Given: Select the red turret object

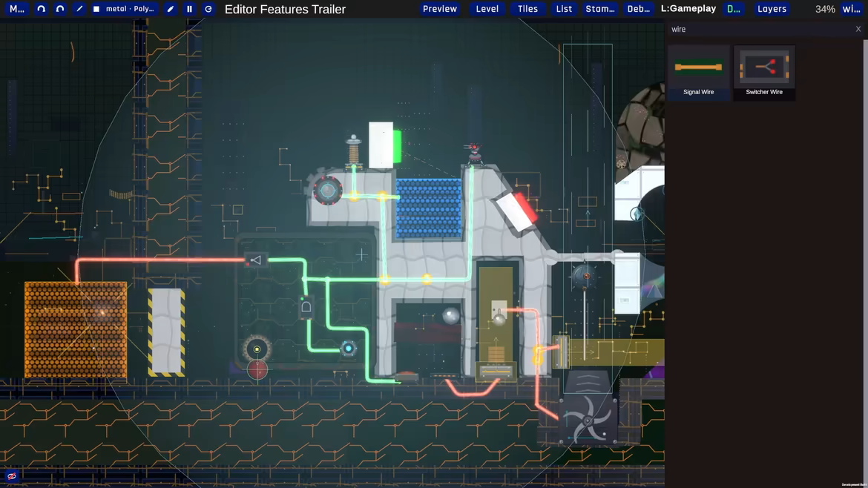Looking at the screenshot, I should [474, 154].
